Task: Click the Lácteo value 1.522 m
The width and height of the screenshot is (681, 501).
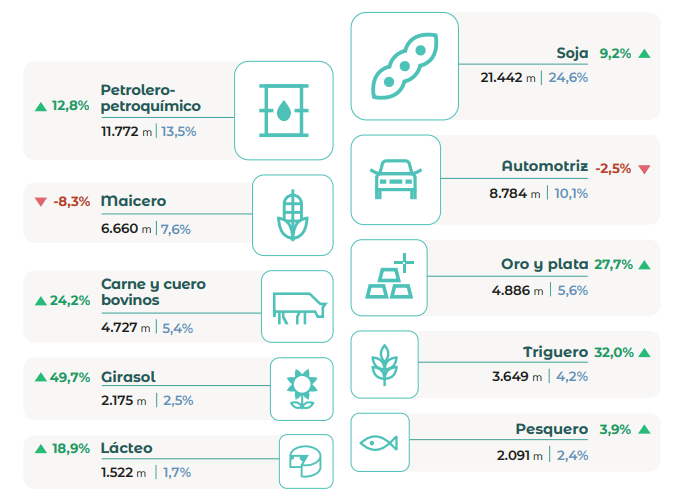Action: [x=124, y=472]
